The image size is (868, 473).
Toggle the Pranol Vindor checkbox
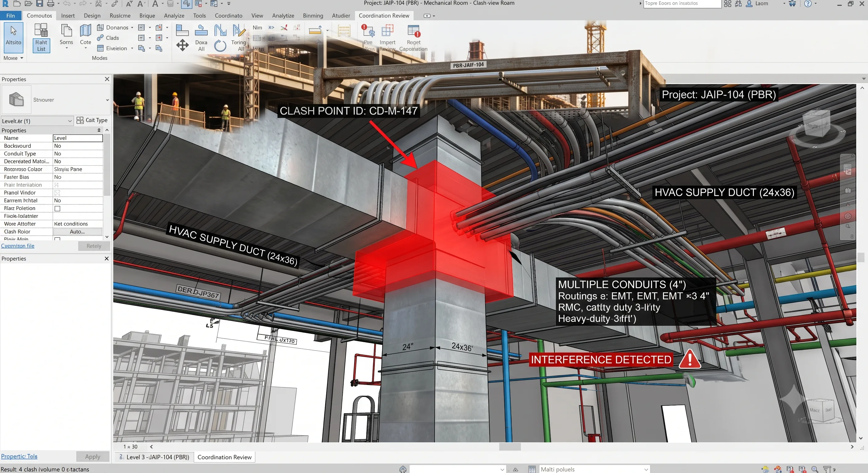pyautogui.click(x=57, y=192)
